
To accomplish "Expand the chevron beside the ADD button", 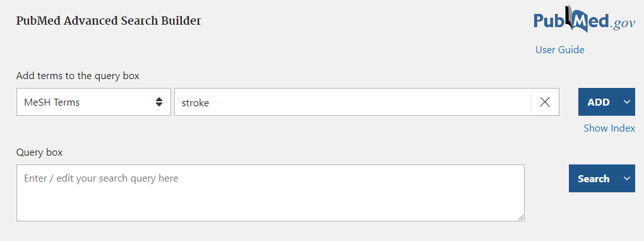I will [x=626, y=102].
